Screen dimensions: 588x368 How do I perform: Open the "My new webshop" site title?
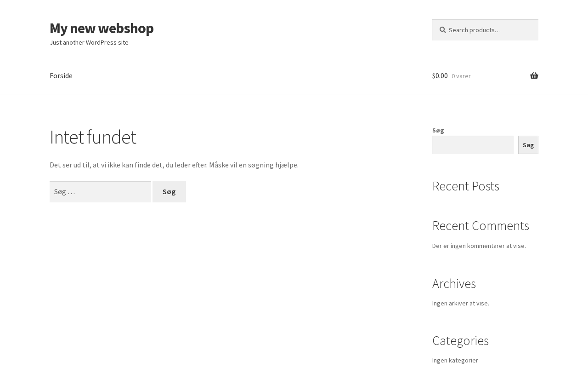[x=102, y=28]
